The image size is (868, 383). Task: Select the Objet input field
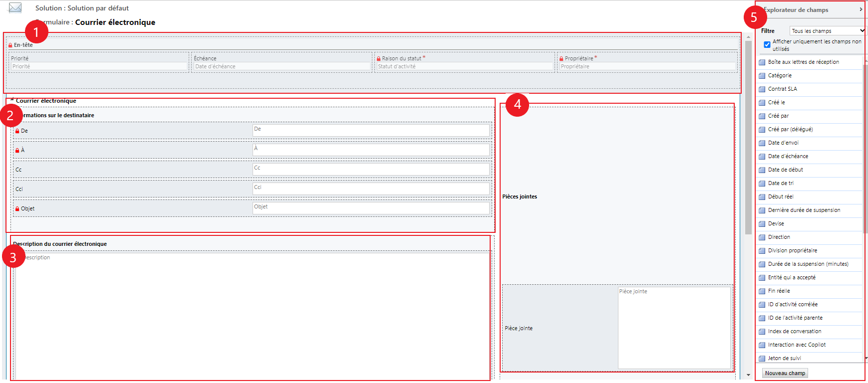[x=371, y=208]
